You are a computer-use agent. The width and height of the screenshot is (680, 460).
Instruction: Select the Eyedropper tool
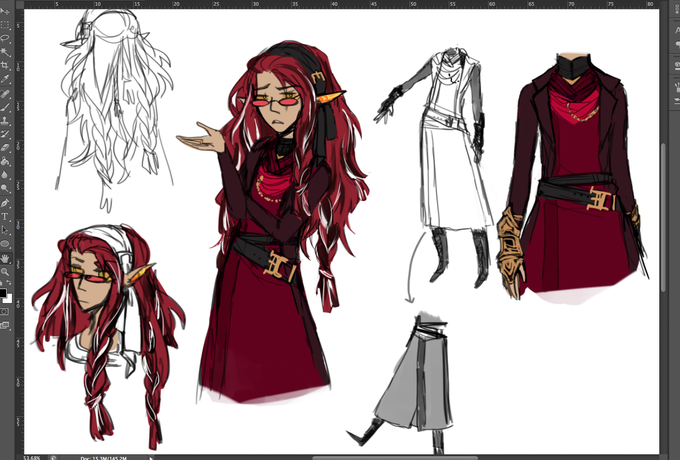coord(5,79)
